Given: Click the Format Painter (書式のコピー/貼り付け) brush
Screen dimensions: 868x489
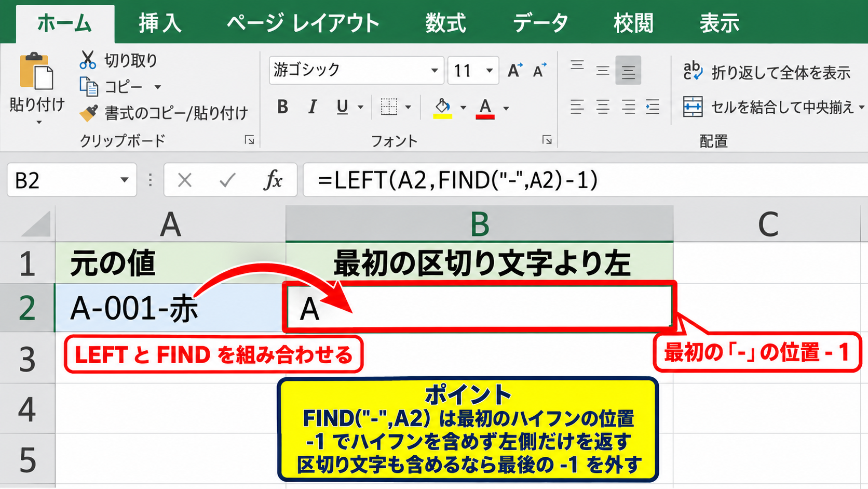Looking at the screenshot, I should (89, 113).
